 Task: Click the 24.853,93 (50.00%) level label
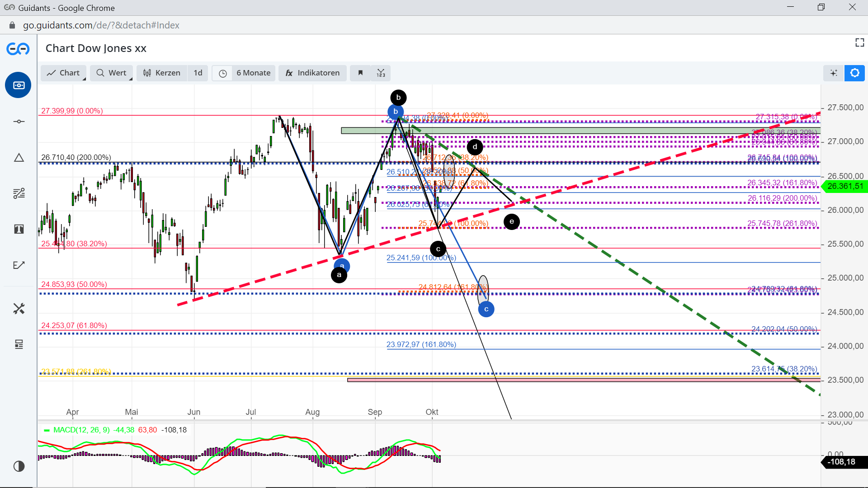74,284
